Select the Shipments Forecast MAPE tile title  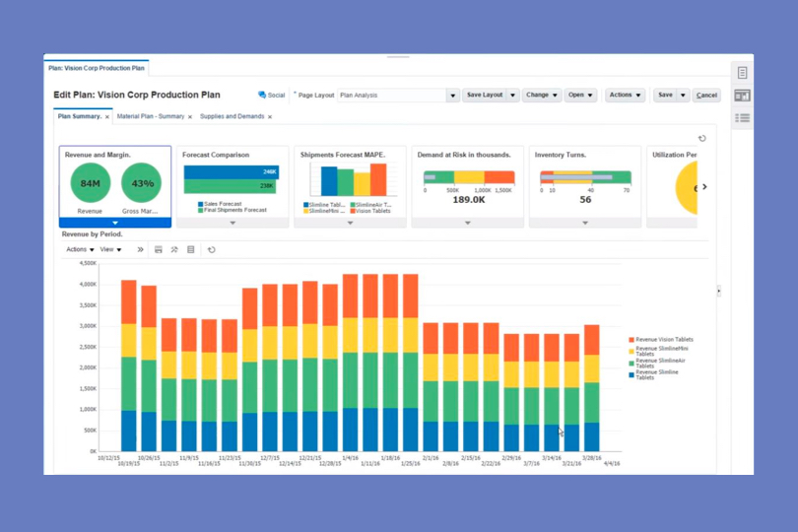point(343,155)
